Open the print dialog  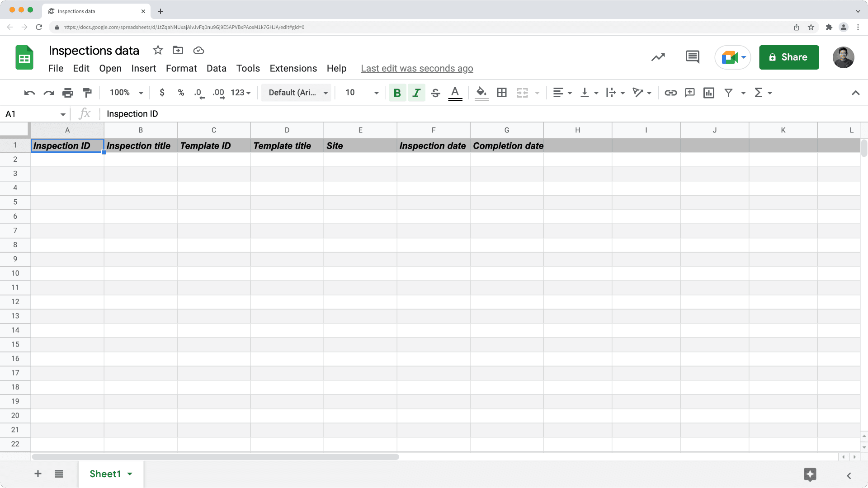(68, 92)
